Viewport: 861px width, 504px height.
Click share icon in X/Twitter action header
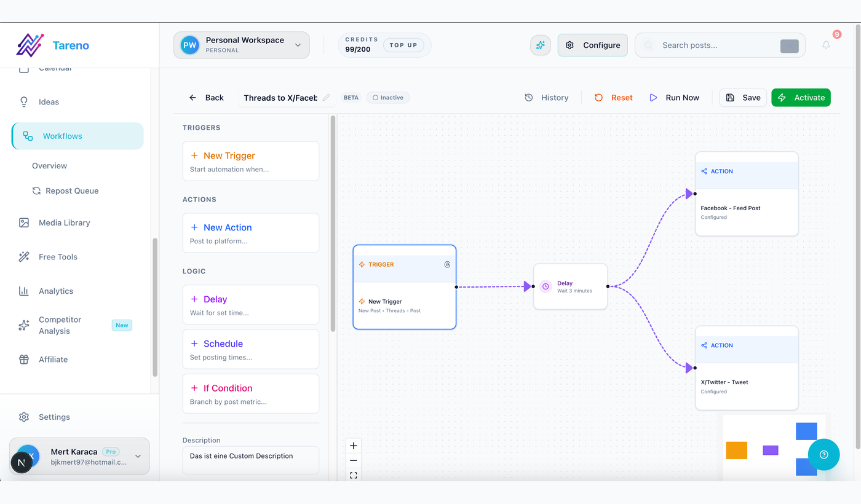pyautogui.click(x=704, y=345)
